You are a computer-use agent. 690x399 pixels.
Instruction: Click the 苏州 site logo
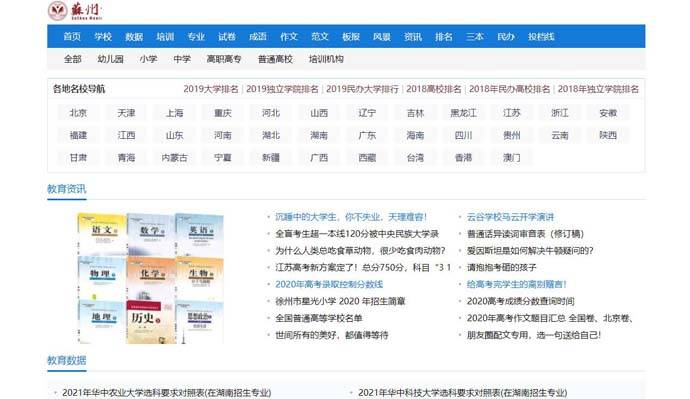pyautogui.click(x=75, y=11)
